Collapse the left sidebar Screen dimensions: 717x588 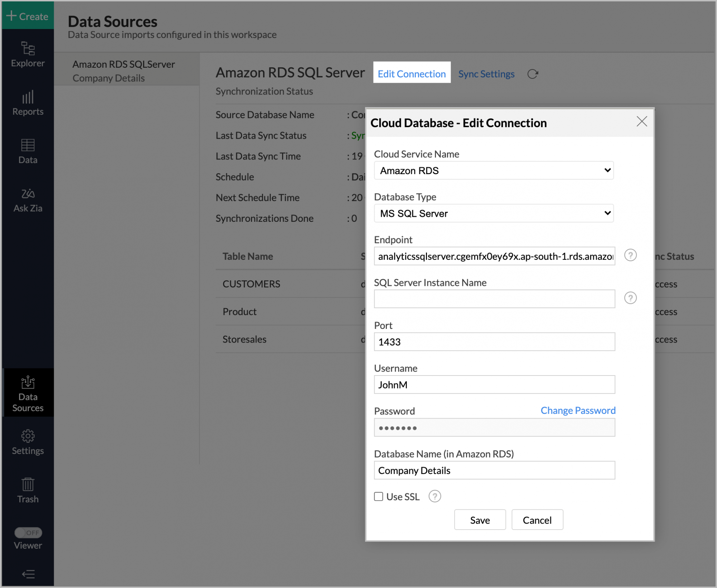[x=28, y=574]
